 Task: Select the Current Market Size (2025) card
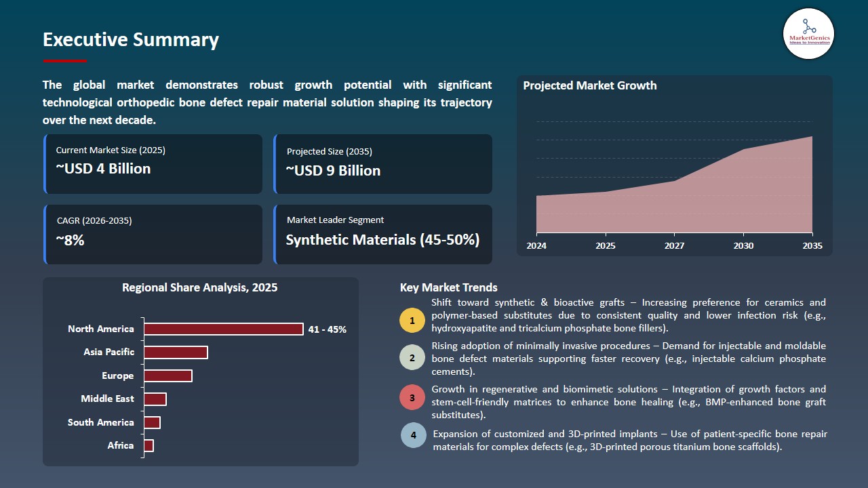[153, 163]
